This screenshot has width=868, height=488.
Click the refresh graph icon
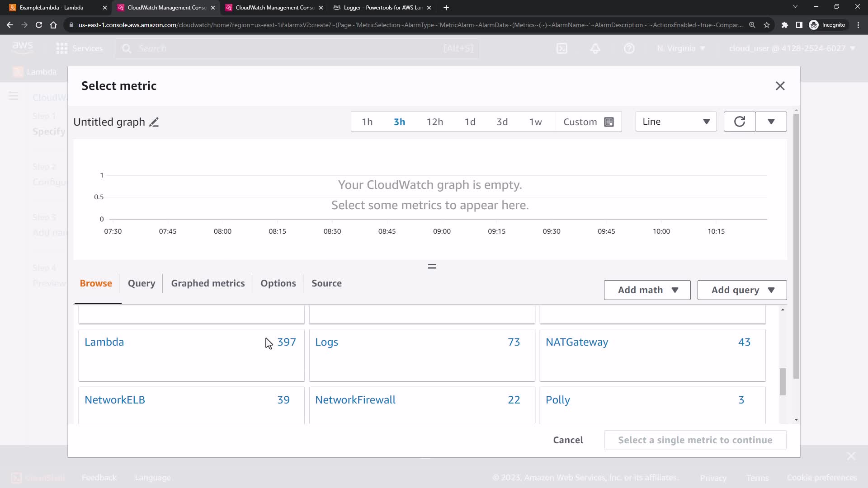(739, 122)
